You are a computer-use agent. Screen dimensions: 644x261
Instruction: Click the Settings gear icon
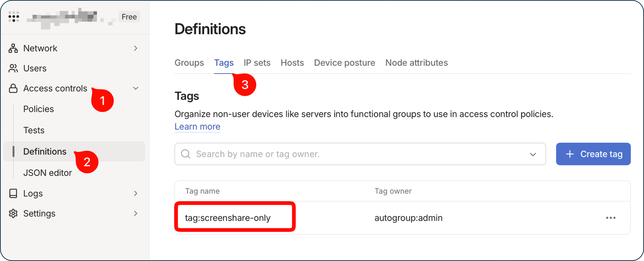pyautogui.click(x=13, y=213)
